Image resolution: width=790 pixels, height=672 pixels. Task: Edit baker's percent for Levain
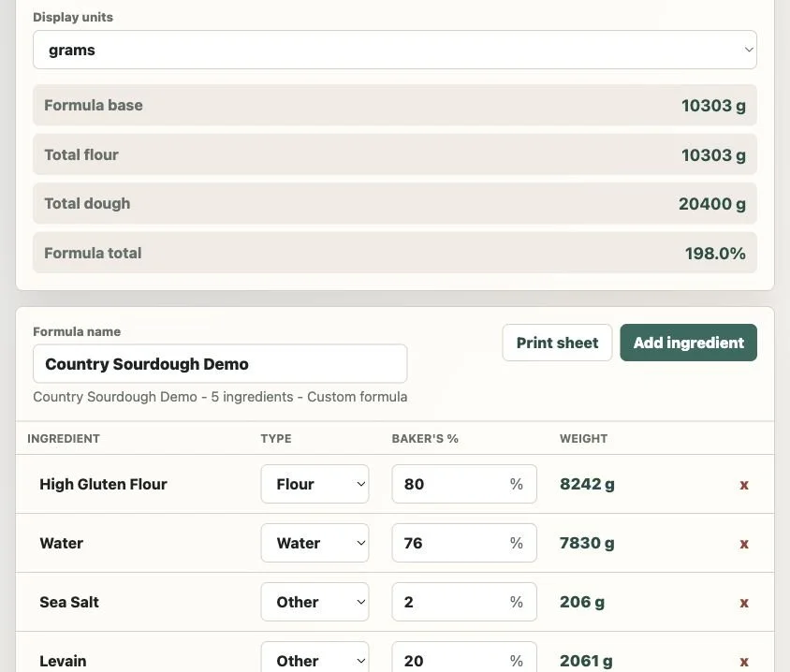[464, 659]
